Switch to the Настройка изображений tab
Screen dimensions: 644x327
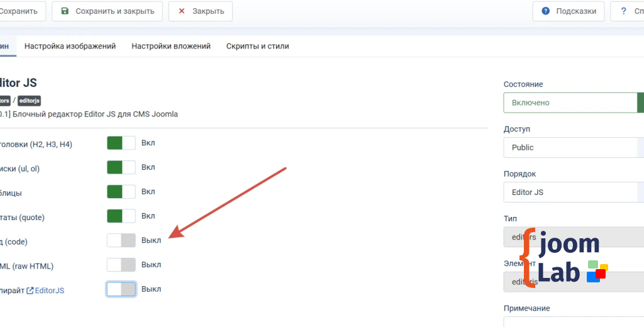(x=70, y=46)
